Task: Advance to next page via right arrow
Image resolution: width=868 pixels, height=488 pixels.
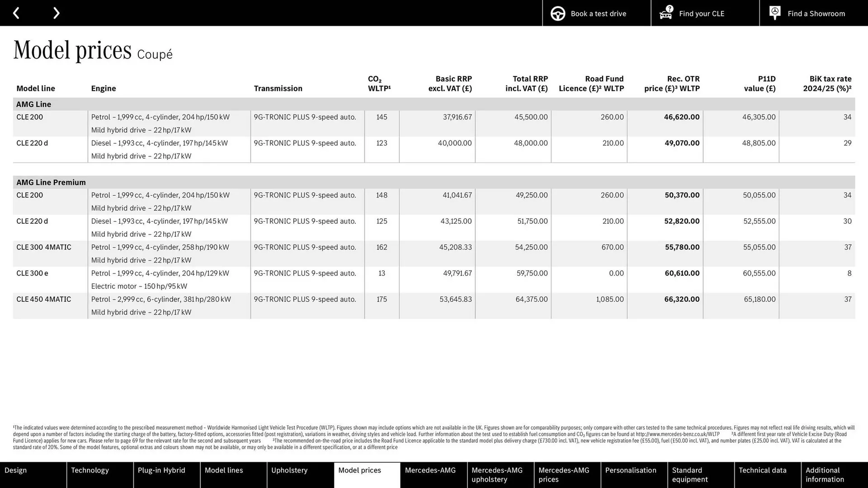Action: (x=56, y=13)
